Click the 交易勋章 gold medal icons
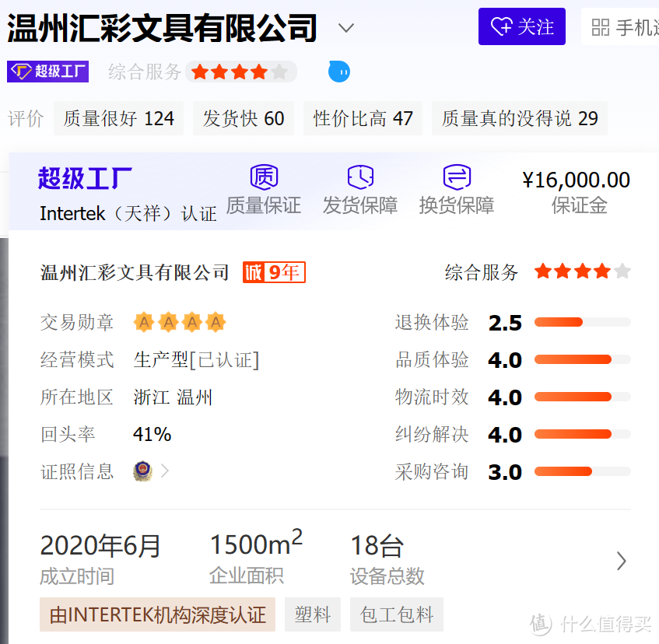Screen dimensions: 659x644 coord(180,322)
